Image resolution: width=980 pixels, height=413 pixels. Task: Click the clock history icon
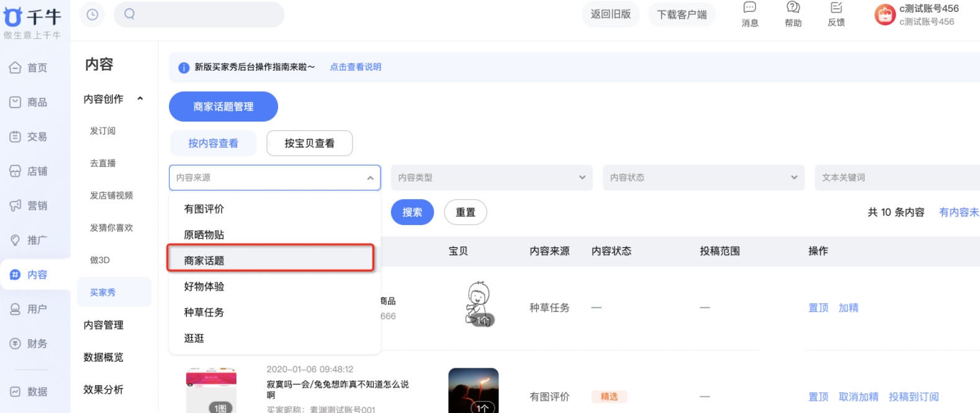[92, 15]
